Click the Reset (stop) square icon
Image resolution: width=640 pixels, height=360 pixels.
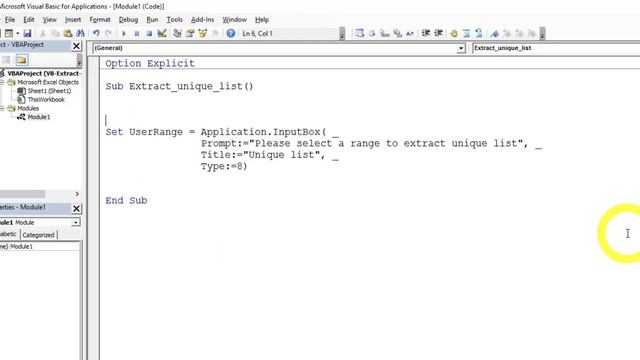(x=149, y=33)
